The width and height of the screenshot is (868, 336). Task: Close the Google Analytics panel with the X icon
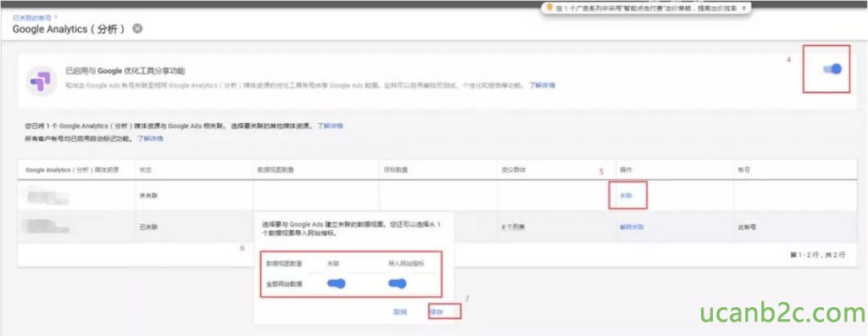138,28
